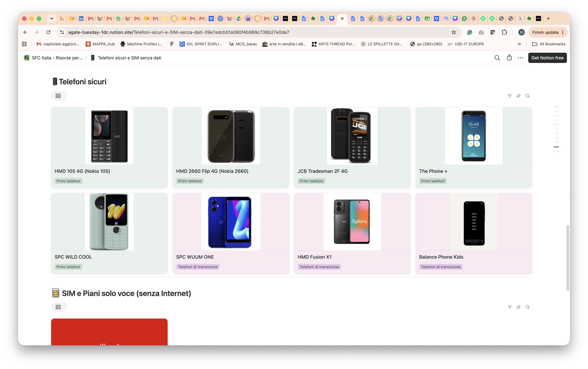Open the Extensions puzzle-piece menu
The width and height of the screenshot is (588, 369).
point(504,32)
